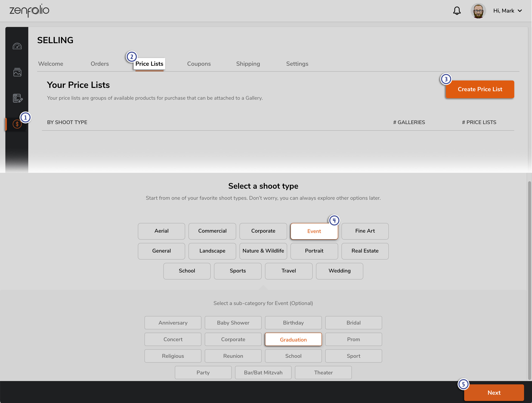Viewport: 532px width, 403px height.
Task: Select the Landscape shoot type
Action: [x=212, y=251]
